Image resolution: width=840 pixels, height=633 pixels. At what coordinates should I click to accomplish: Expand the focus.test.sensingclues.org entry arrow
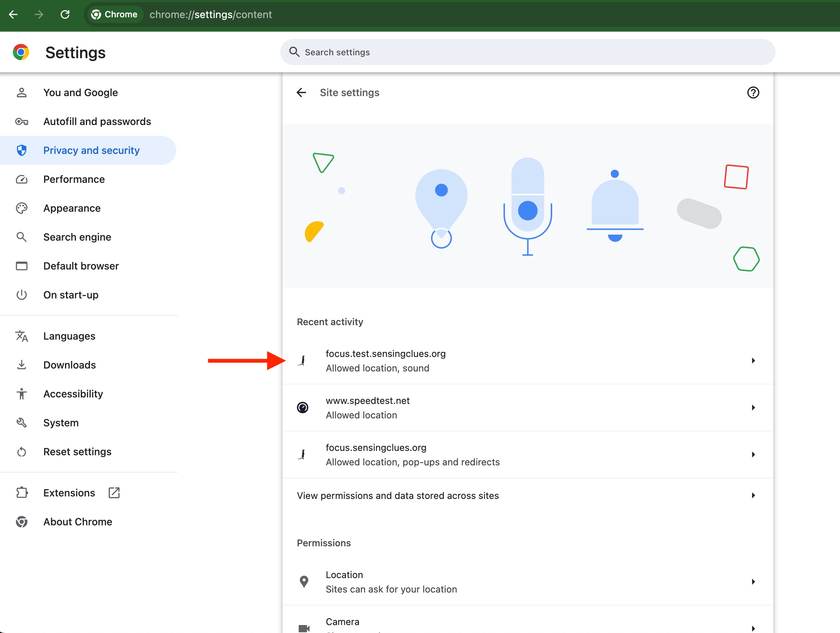click(x=753, y=361)
